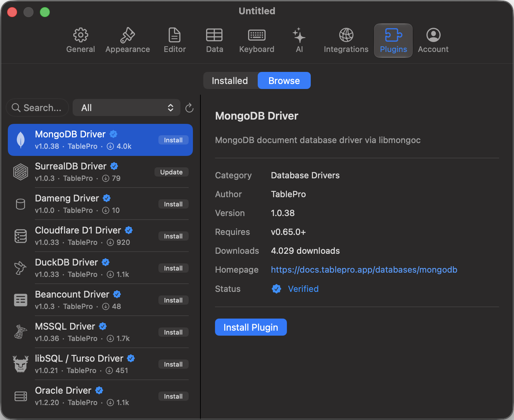This screenshot has height=420, width=514.
Task: Click the DuckDB bird icon
Action: click(20, 268)
